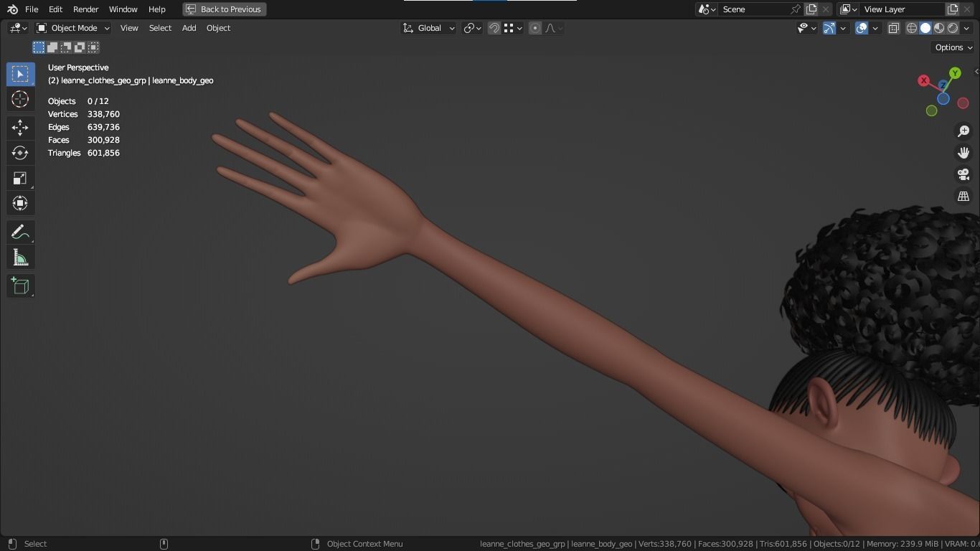Browse view layers icon dropdown
980x551 pixels.
click(x=848, y=9)
